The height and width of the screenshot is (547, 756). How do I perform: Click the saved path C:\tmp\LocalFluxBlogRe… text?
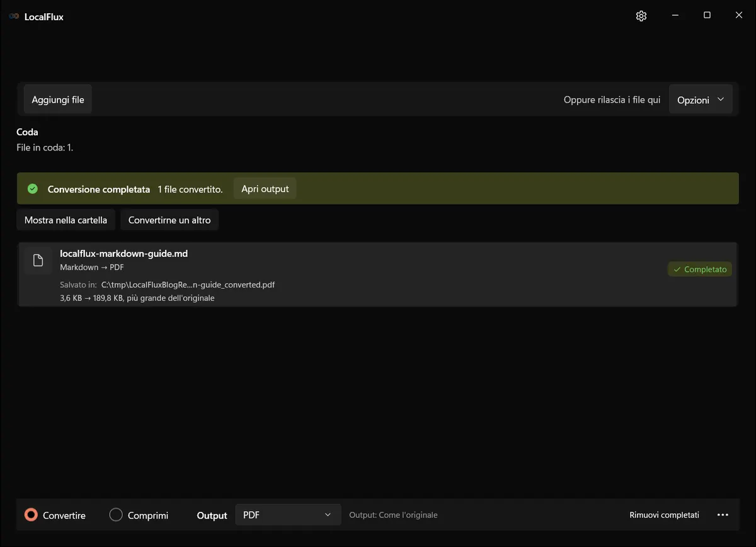188,285
